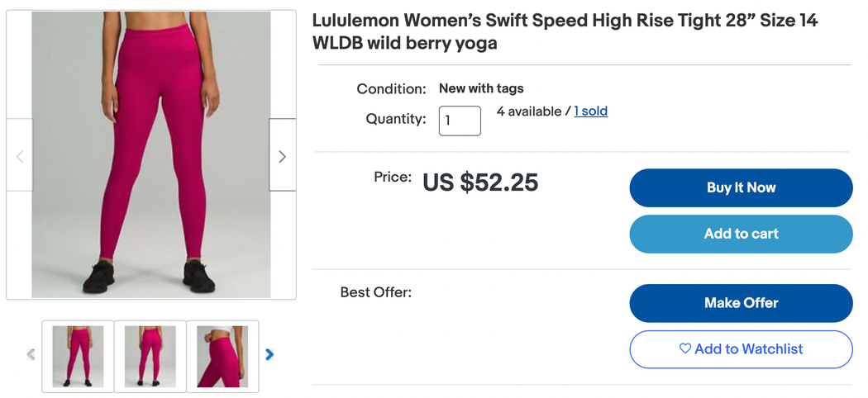Open the "1 sold" link
868x398 pixels.
591,111
